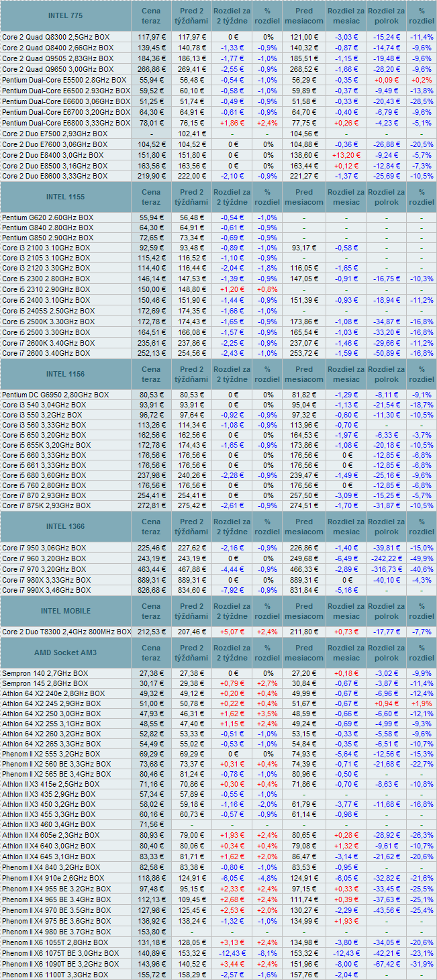
Task: Select Core 2 Duo T8300 2,4GHz 800MHz BOX name
Action: click(66, 632)
